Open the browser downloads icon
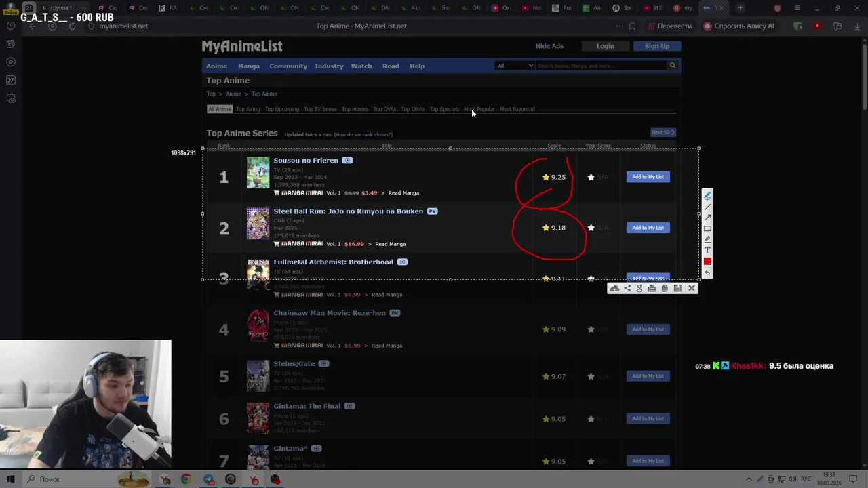This screenshot has width=868, height=488. coord(856,26)
